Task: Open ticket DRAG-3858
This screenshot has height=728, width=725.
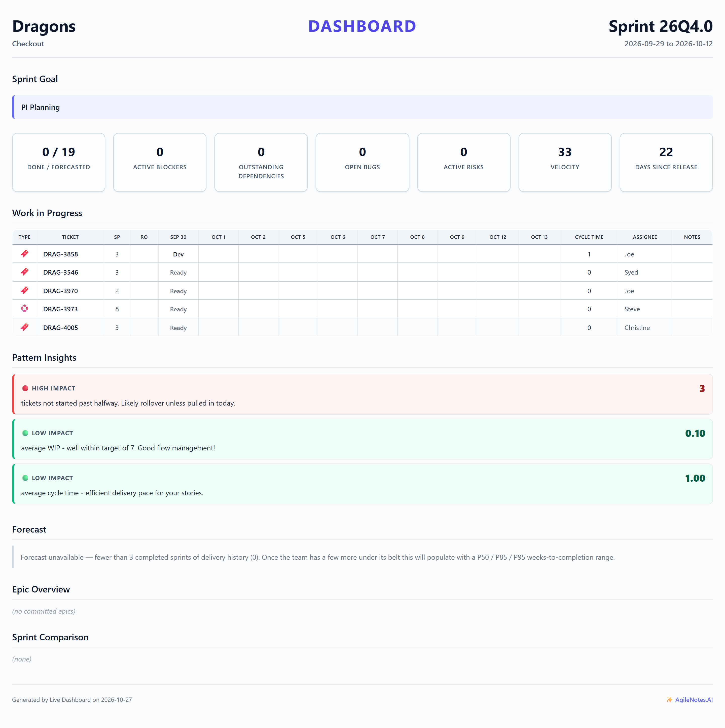Action: tap(61, 254)
